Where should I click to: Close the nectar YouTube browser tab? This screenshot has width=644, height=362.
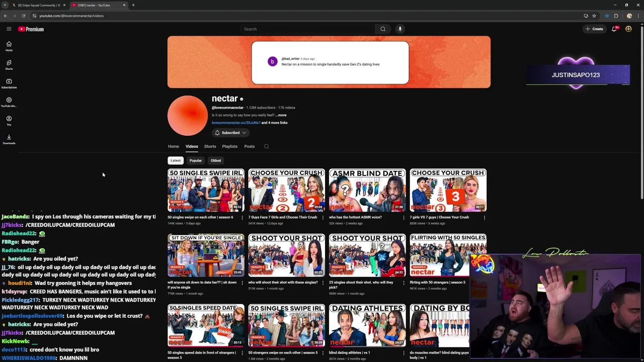(x=124, y=5)
